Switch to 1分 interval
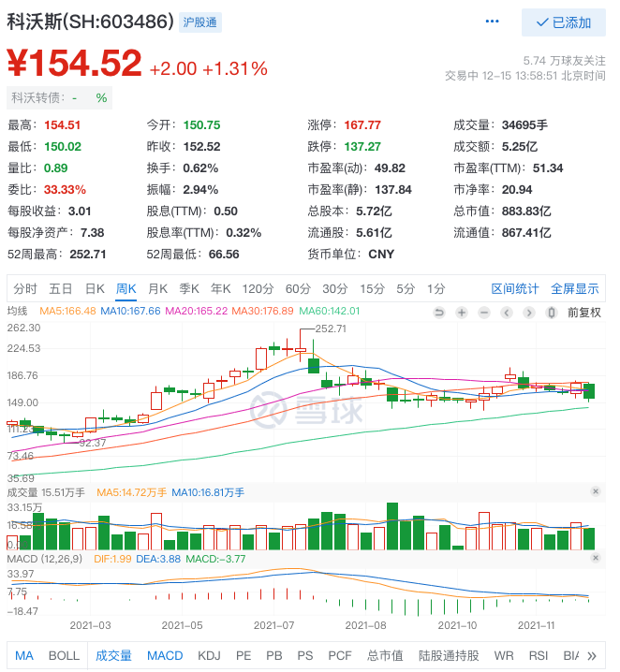 coord(436,288)
